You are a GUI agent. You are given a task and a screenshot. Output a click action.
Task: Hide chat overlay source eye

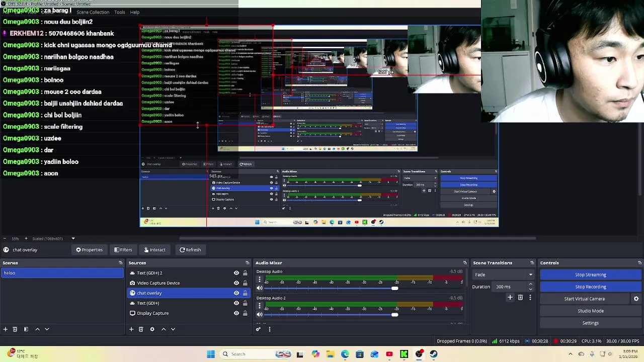click(x=236, y=293)
